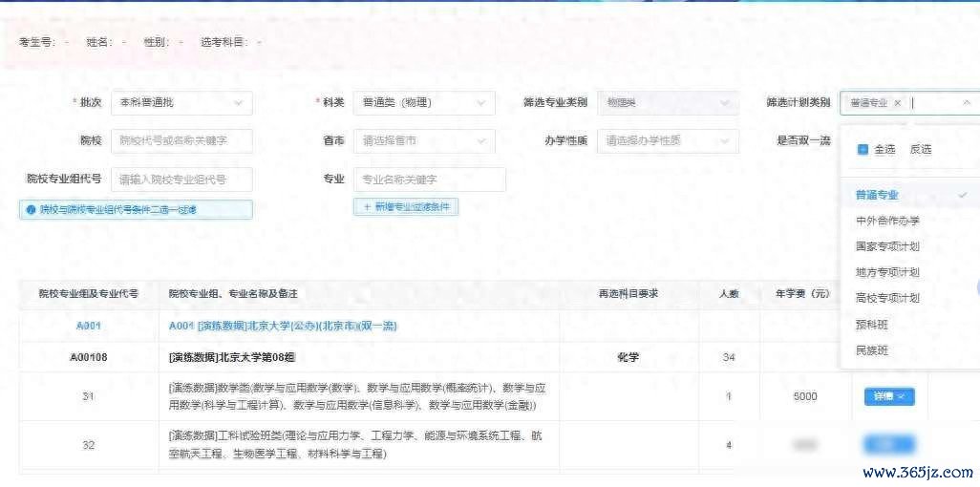Click the 5000 tuition value
The width and height of the screenshot is (980, 487).
tap(805, 396)
